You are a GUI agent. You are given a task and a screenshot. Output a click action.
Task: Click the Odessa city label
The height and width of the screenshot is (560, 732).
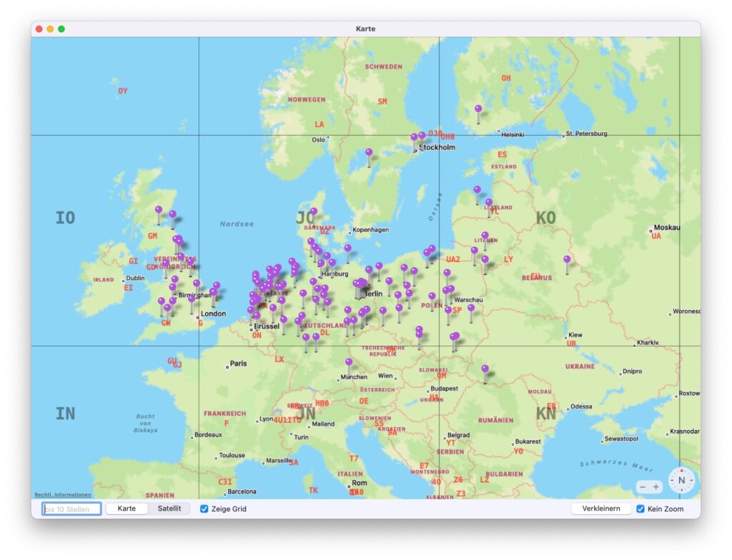pyautogui.click(x=581, y=406)
